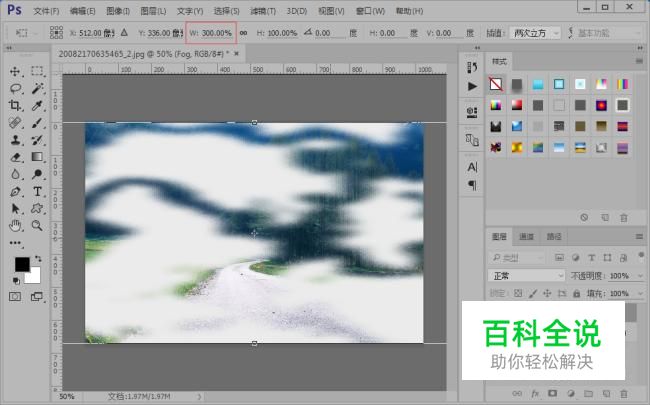
Task: Select the Healing Brush tool
Action: 15,123
